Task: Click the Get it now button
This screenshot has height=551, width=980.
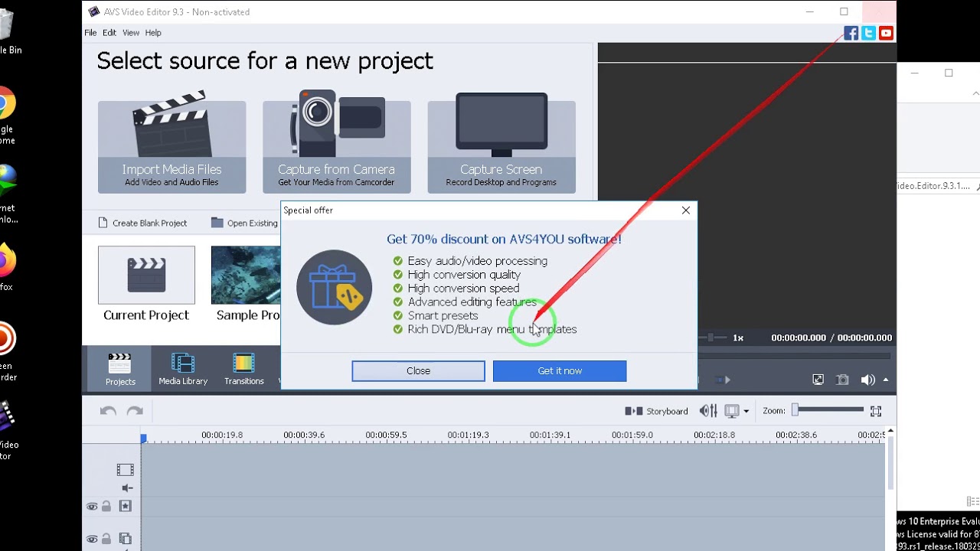Action: tap(560, 370)
